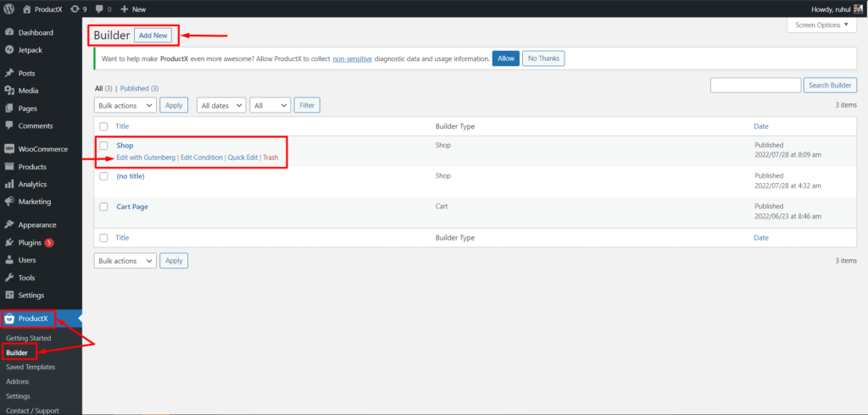The height and width of the screenshot is (415, 868).
Task: Tick the select-all checkbox in table header
Action: coord(103,127)
